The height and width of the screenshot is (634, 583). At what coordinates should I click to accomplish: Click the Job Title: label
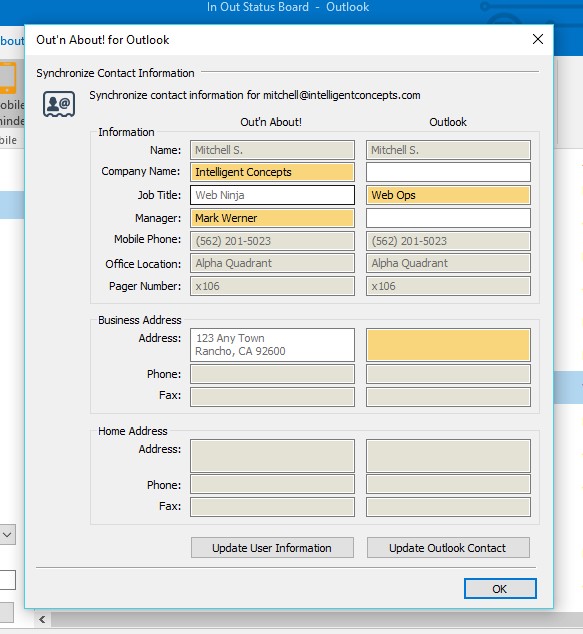click(159, 195)
